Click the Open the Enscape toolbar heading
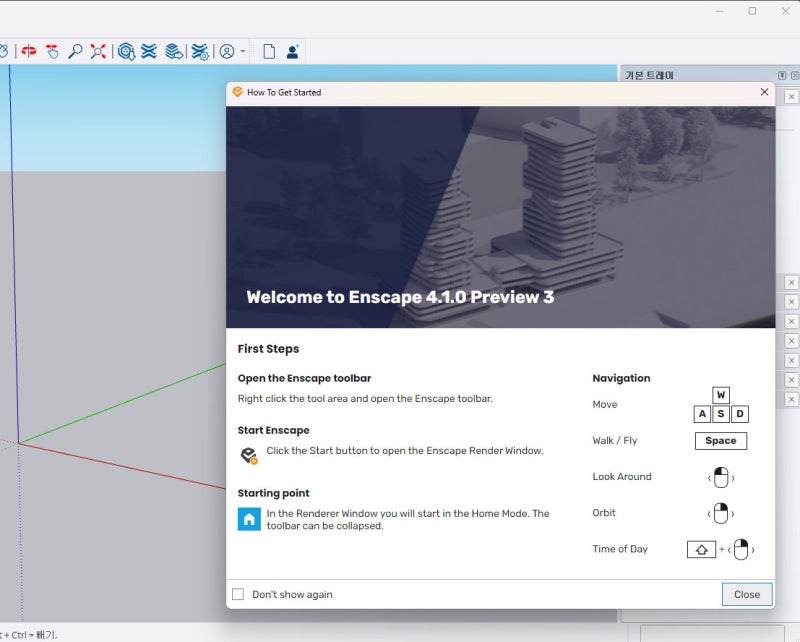Viewport: 800px width, 642px height. 305,378
